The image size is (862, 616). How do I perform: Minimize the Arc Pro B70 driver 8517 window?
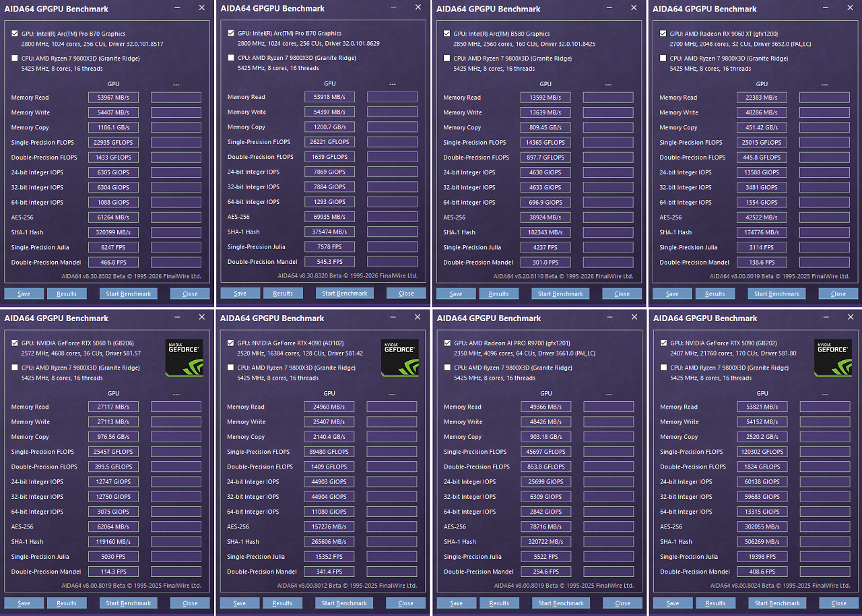176,8
